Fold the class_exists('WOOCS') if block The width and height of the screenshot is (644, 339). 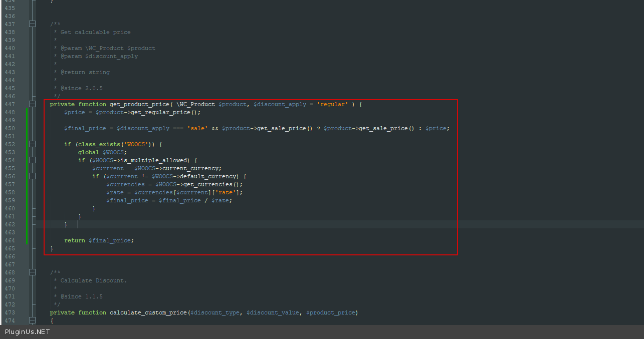[33, 144]
